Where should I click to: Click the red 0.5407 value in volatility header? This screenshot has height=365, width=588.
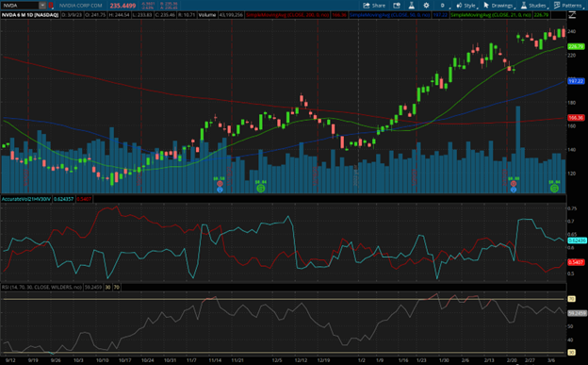[85, 199]
